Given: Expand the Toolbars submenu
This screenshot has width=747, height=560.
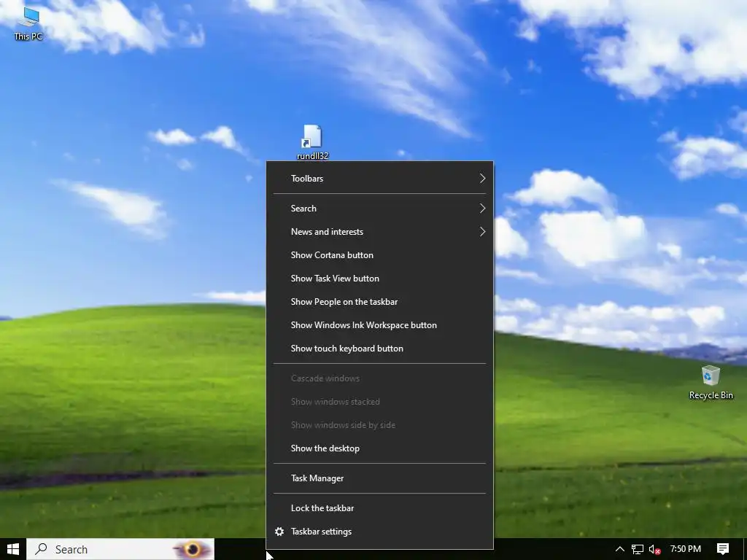Looking at the screenshot, I should 379,179.
